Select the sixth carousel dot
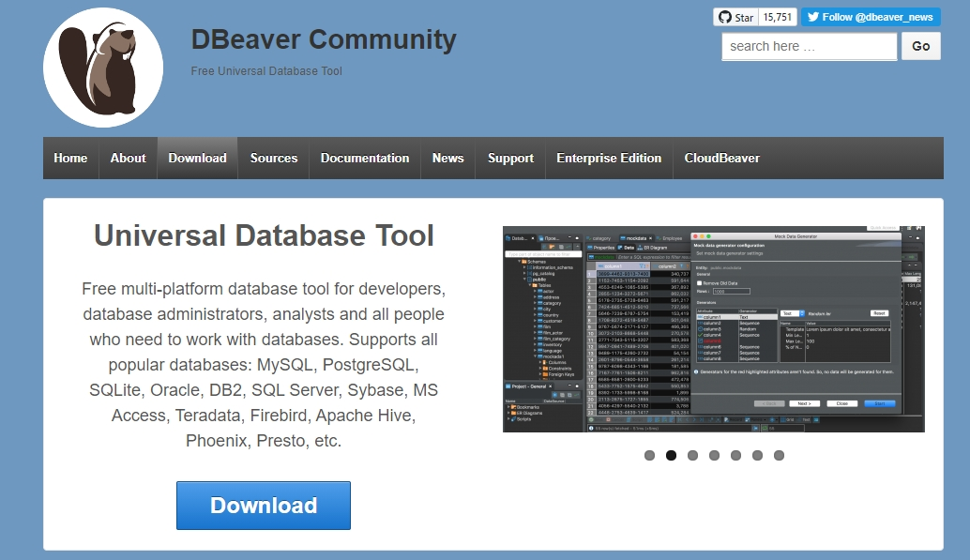Image resolution: width=970 pixels, height=560 pixels. tap(758, 456)
